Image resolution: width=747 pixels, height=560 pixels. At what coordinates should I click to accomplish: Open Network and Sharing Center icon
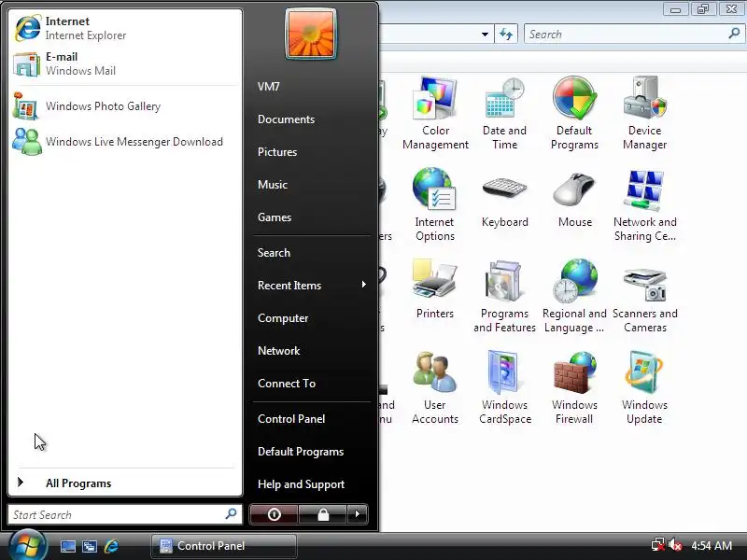click(x=644, y=205)
